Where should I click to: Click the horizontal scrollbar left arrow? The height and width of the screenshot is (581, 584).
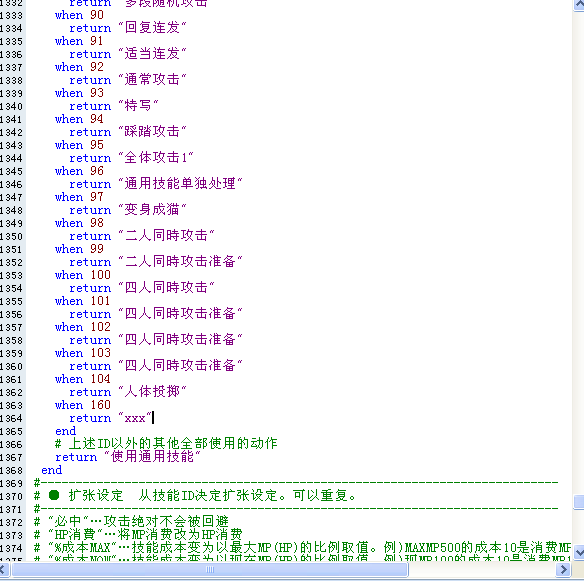[x=4, y=569]
